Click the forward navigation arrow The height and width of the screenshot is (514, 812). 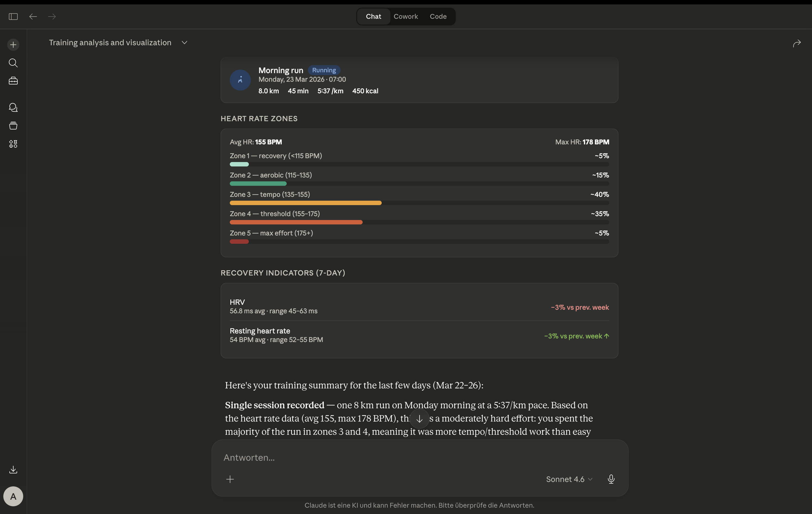52,17
